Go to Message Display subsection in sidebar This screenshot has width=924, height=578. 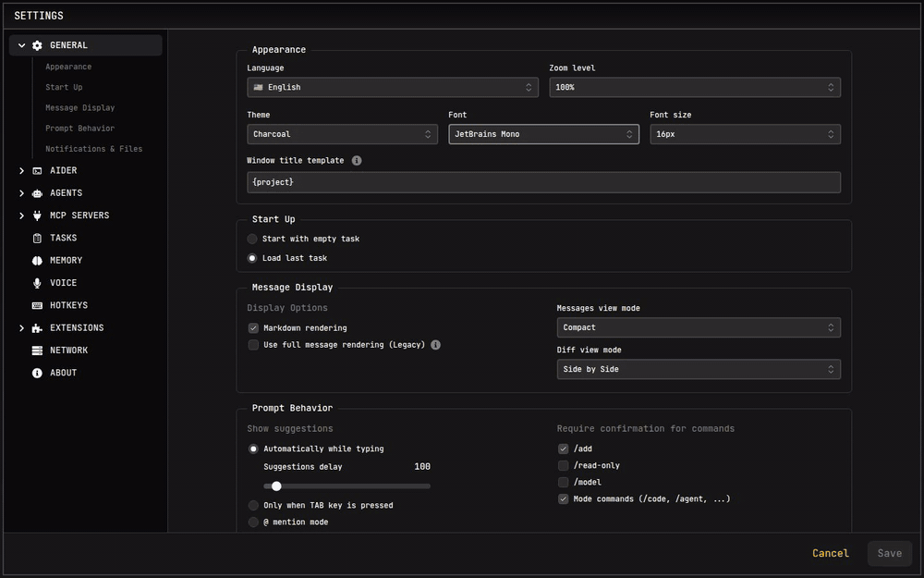[80, 108]
